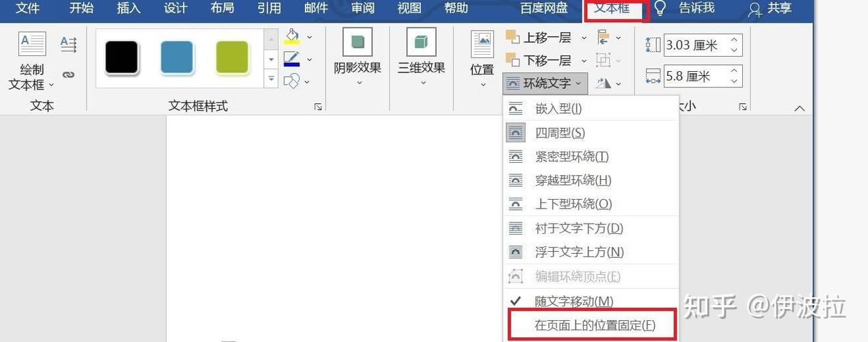Open the shape fill dropdown arrow

[310, 37]
